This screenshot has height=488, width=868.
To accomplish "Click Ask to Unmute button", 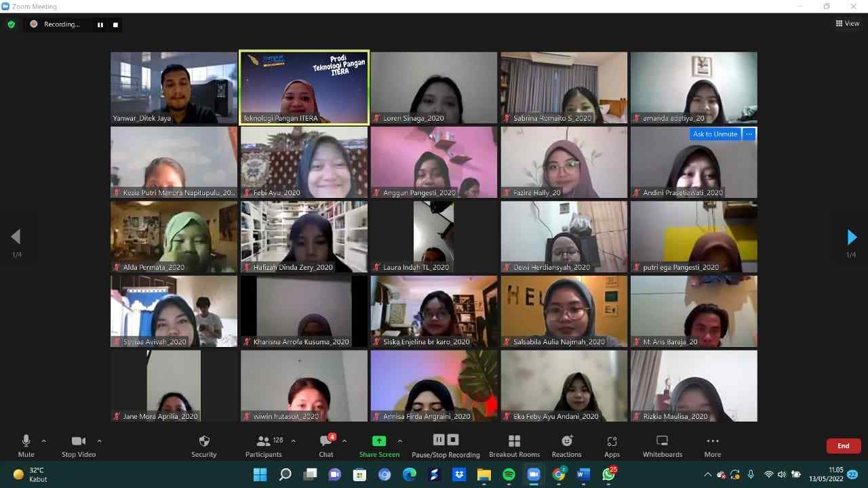I will [715, 134].
